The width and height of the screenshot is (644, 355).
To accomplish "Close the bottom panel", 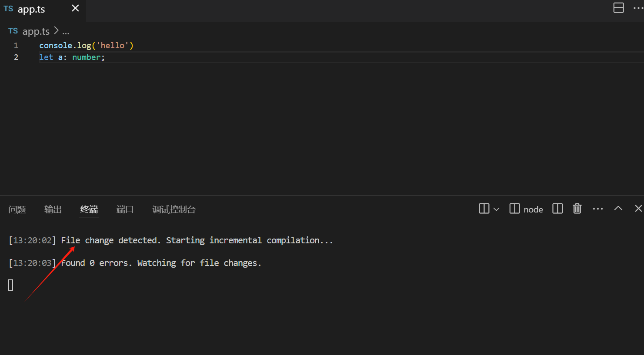I will coord(638,209).
